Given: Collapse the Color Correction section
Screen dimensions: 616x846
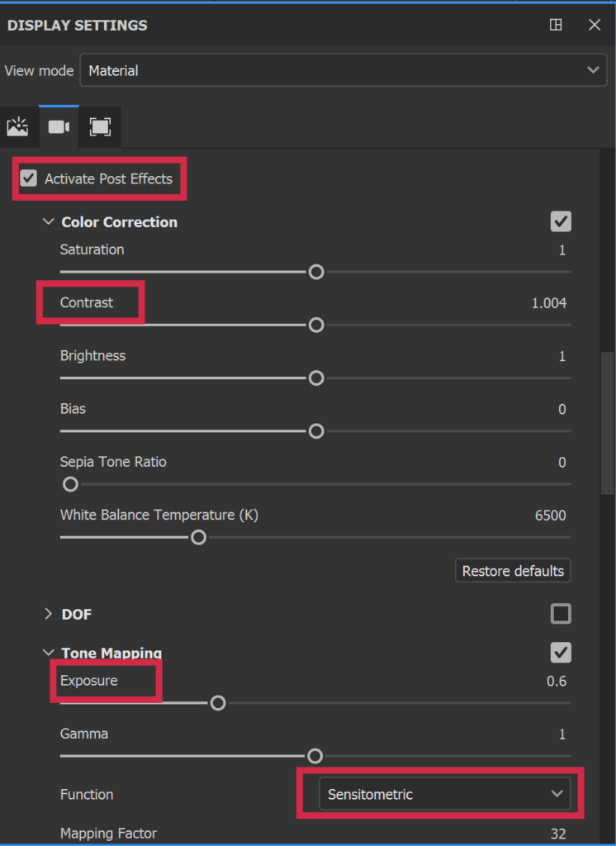Looking at the screenshot, I should tap(48, 222).
